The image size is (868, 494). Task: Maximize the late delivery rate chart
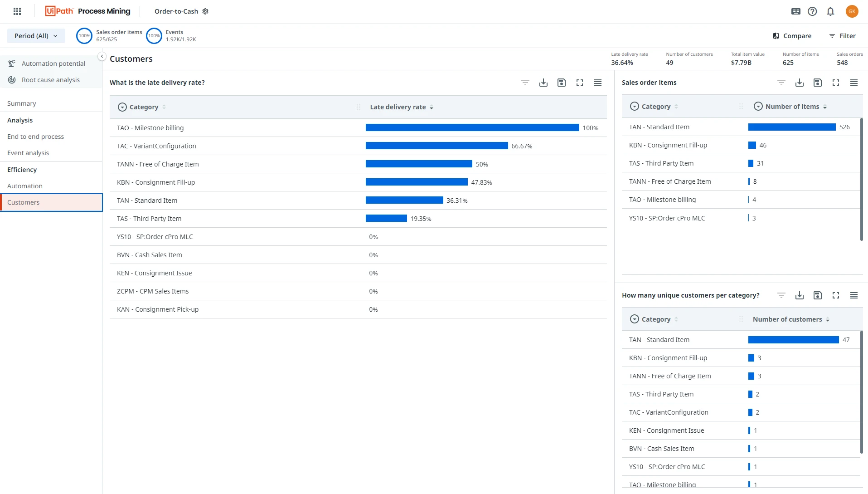tap(580, 83)
